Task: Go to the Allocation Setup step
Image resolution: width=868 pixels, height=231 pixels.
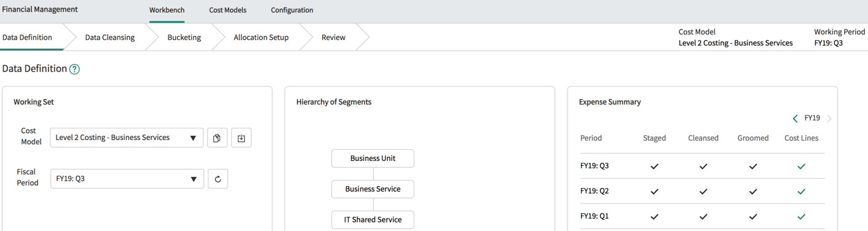Action: pyautogui.click(x=261, y=37)
